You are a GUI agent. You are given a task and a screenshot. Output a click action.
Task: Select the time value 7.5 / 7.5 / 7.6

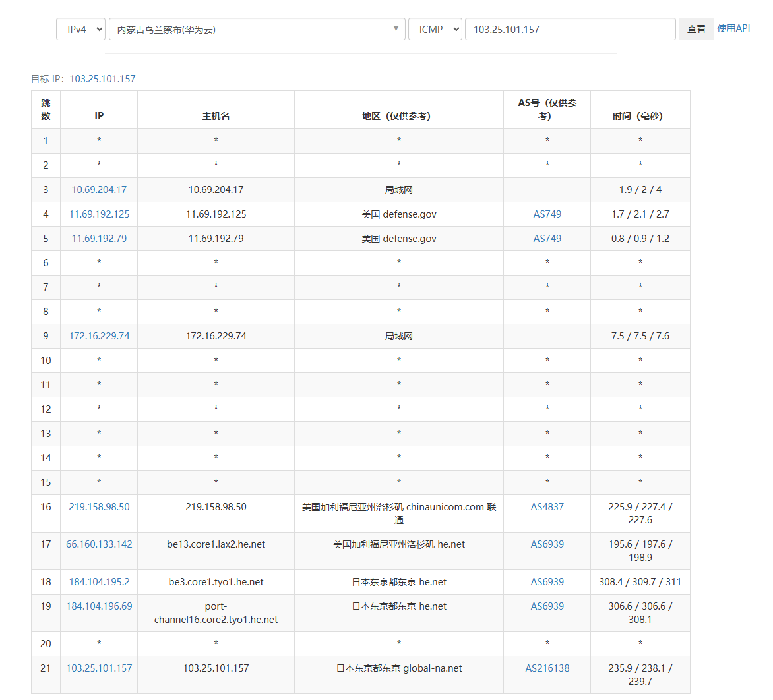640,336
